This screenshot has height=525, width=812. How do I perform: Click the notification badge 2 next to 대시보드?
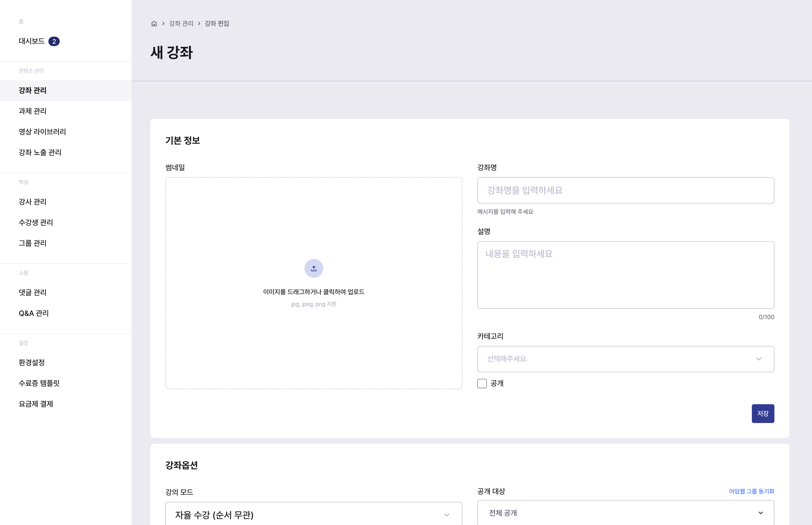coord(54,41)
